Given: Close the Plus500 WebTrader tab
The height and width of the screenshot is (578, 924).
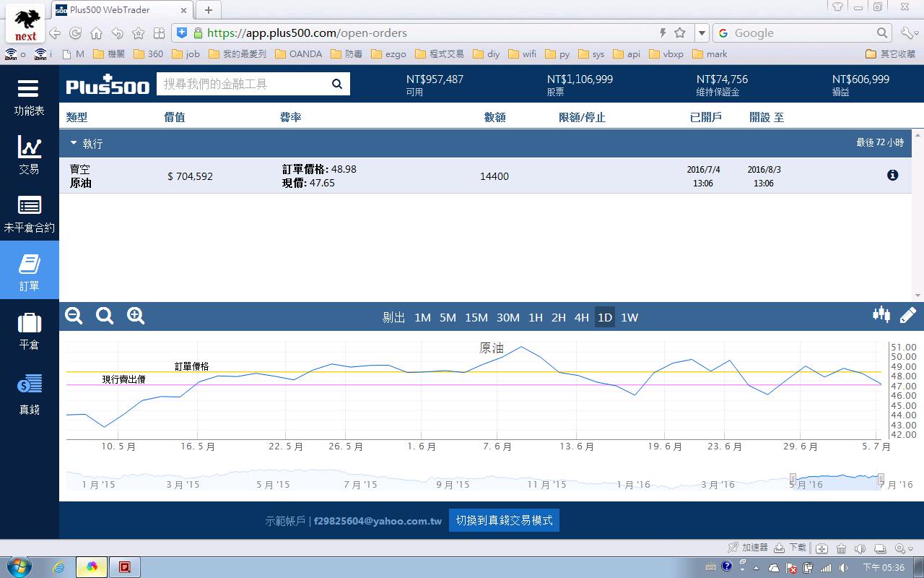Looking at the screenshot, I should (183, 10).
